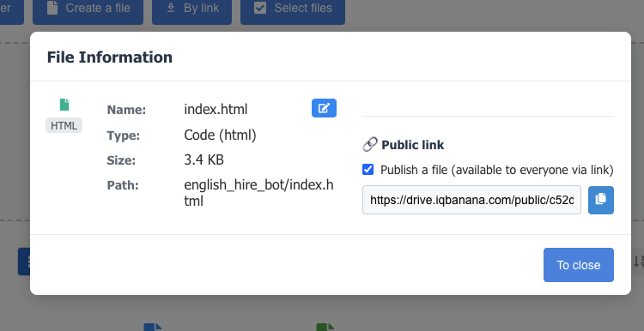Click the chain link icon beside Public link

click(369, 145)
